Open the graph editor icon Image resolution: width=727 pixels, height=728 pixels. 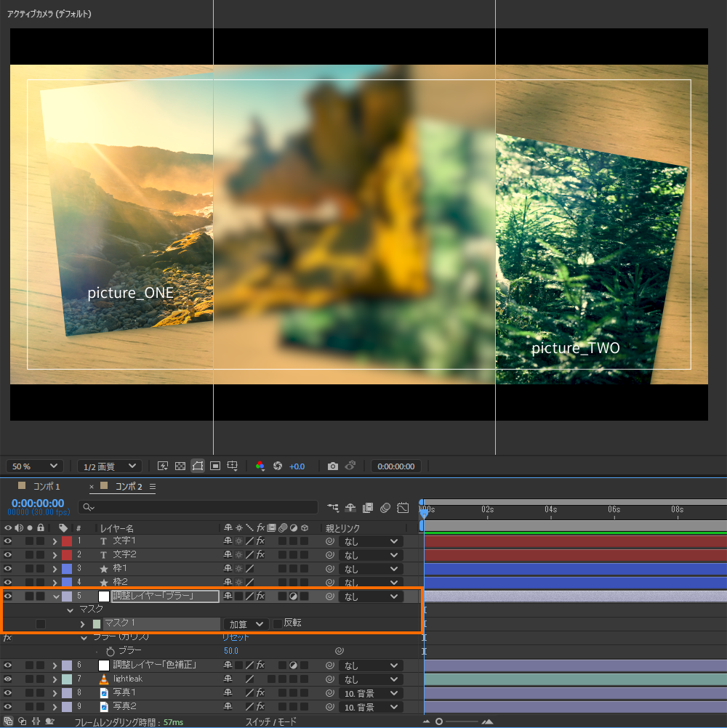click(x=403, y=507)
